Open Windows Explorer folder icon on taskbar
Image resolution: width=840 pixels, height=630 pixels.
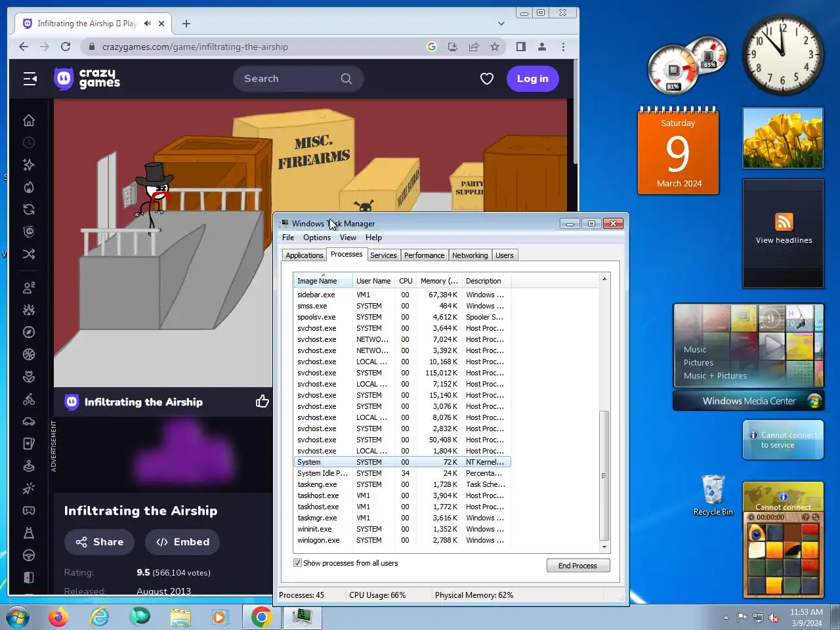tap(180, 618)
